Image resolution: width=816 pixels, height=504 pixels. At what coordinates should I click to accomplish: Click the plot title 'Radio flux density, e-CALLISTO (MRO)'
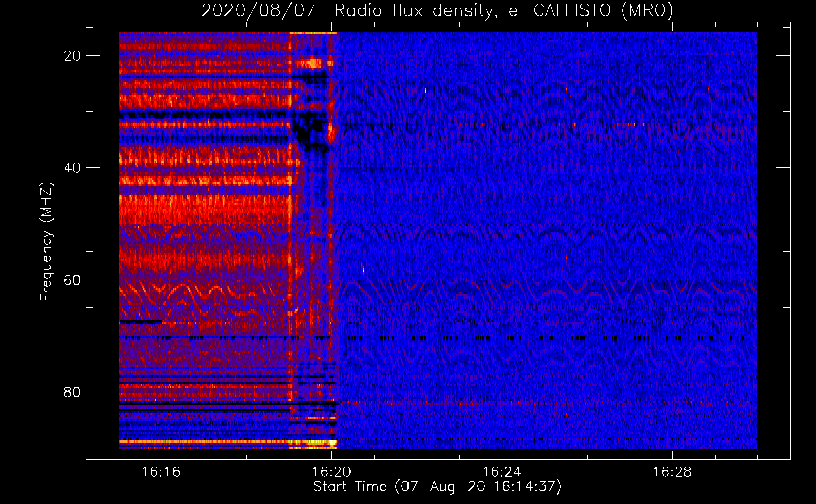coord(504,10)
